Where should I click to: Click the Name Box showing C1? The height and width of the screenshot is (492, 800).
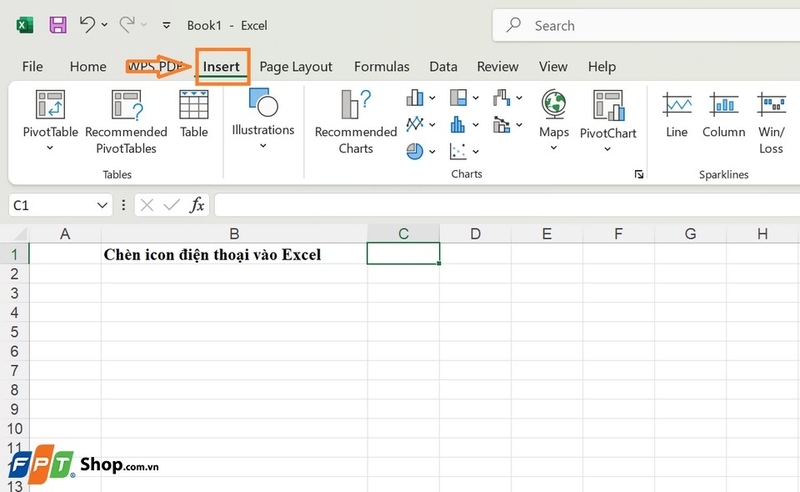click(51, 205)
